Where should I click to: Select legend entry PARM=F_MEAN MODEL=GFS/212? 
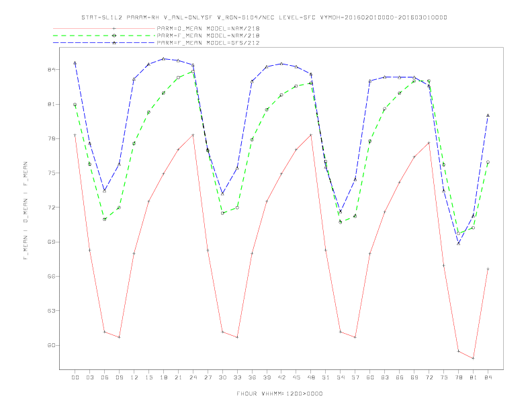[208, 43]
